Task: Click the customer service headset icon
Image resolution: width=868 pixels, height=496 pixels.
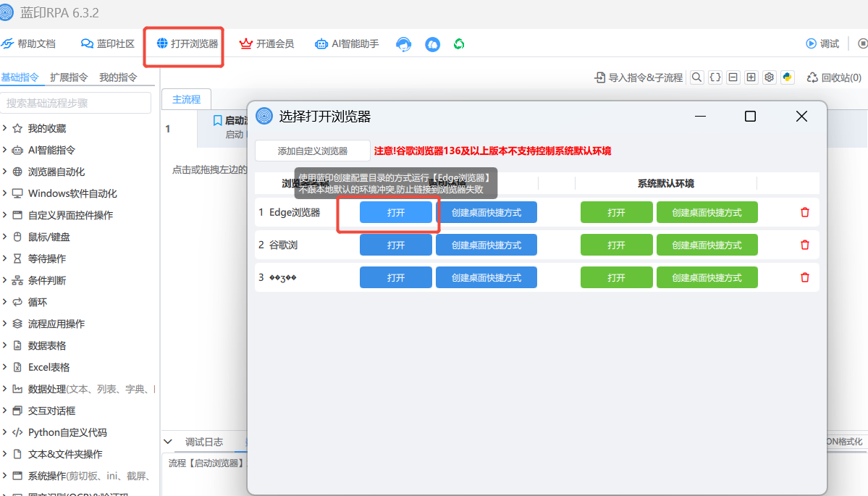Action: click(403, 44)
